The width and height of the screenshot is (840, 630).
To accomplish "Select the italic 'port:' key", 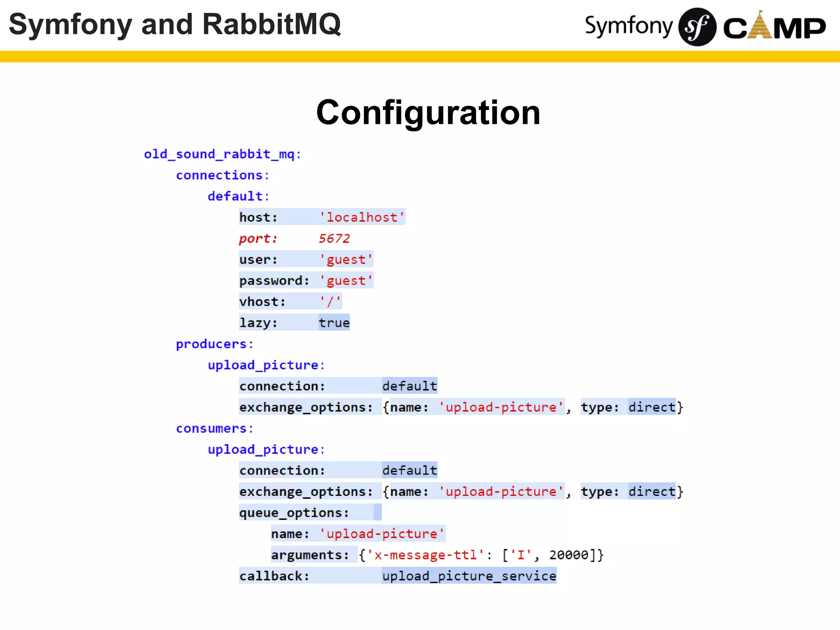I will pos(258,238).
